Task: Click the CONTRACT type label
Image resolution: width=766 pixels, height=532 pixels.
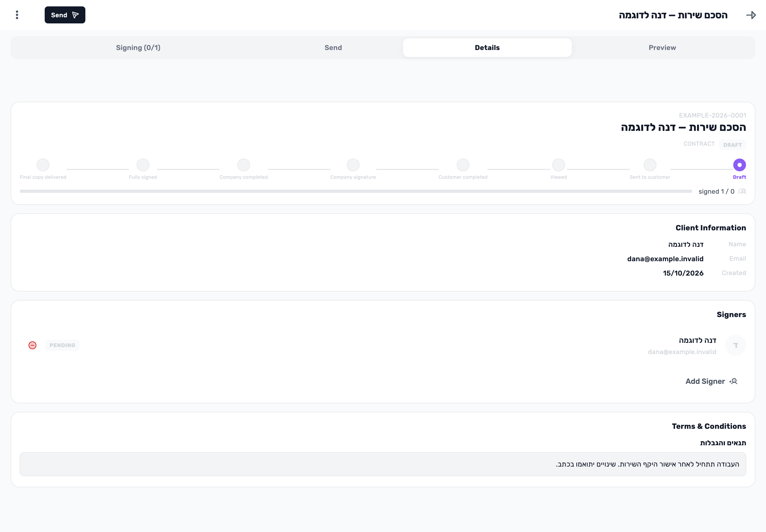Action: coord(699,144)
